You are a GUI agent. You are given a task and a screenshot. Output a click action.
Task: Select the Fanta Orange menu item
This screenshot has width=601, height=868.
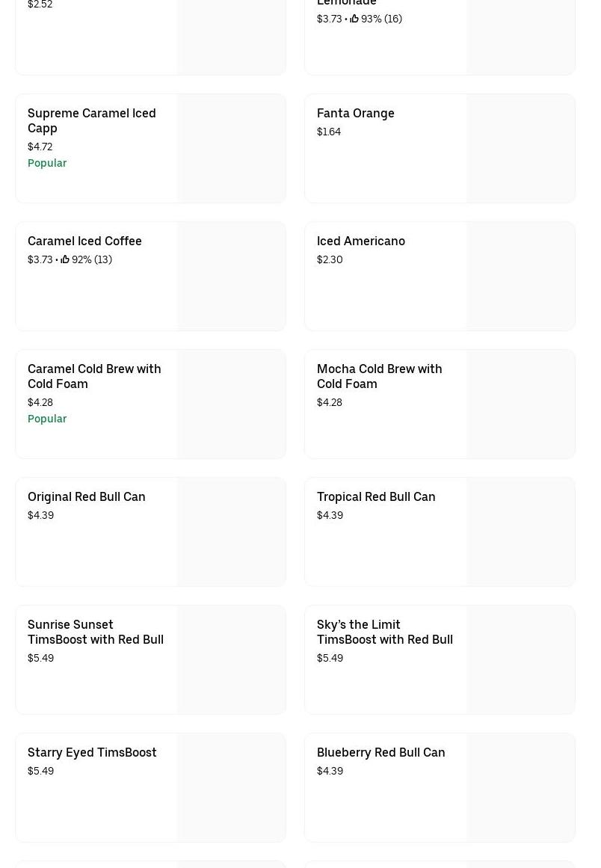coord(355,113)
